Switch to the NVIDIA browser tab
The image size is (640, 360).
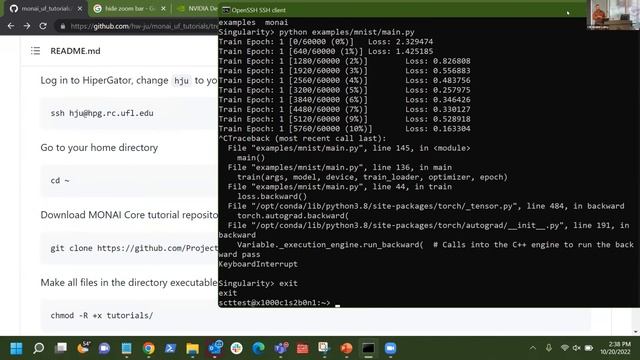click(x=197, y=9)
